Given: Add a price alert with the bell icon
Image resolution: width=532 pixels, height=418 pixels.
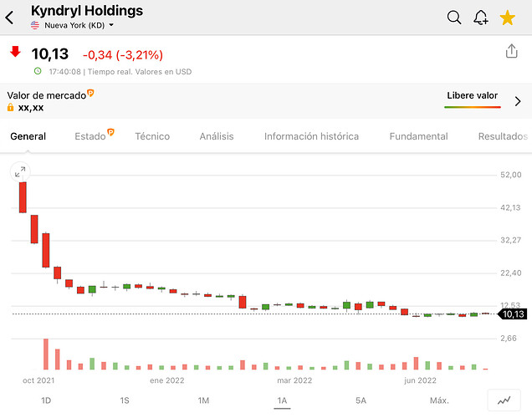Looking at the screenshot, I should 481,18.
